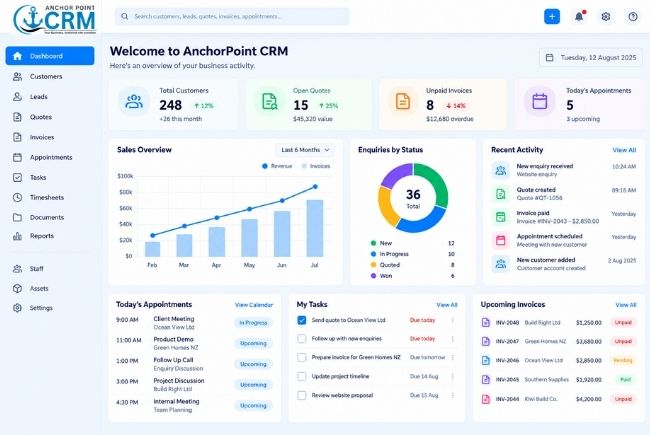Click the New enquiry received activity icon
The width and height of the screenshot is (650, 435).
click(x=501, y=170)
